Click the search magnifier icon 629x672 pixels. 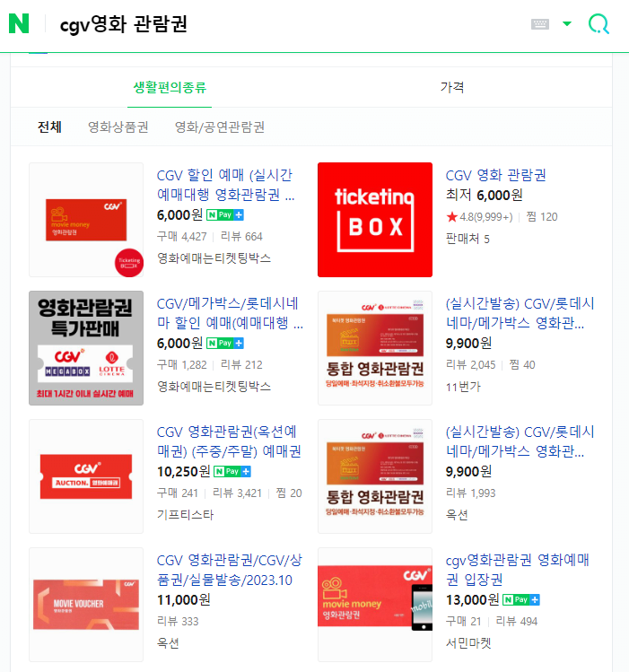[598, 23]
